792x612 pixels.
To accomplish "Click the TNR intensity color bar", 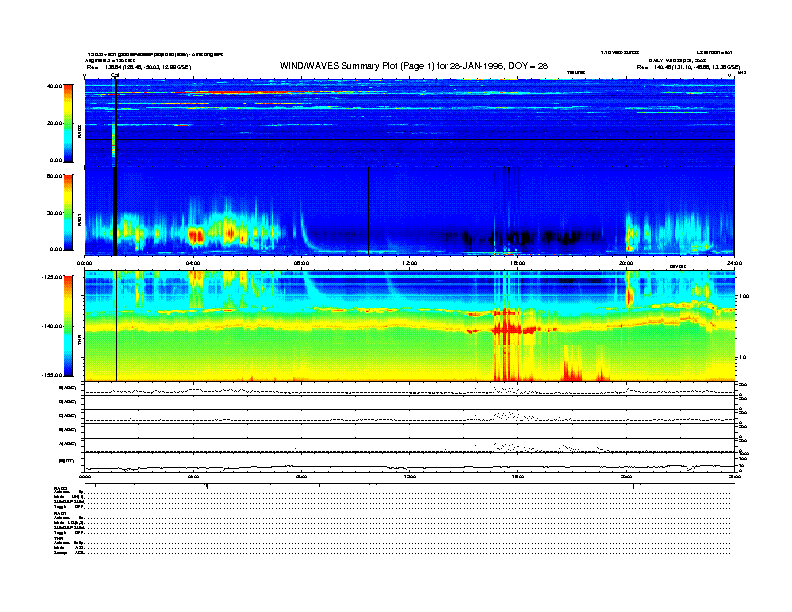I will [x=68, y=326].
